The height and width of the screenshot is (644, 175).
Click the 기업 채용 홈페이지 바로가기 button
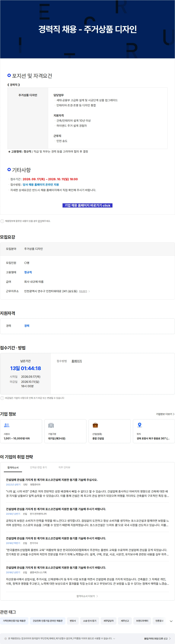pyautogui.click(x=87, y=205)
